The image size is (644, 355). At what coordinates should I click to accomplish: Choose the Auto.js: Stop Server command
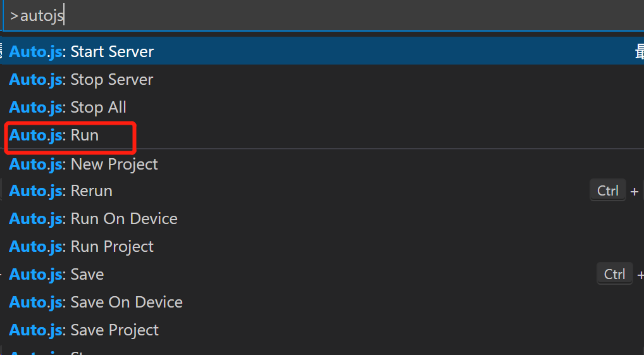322,79
